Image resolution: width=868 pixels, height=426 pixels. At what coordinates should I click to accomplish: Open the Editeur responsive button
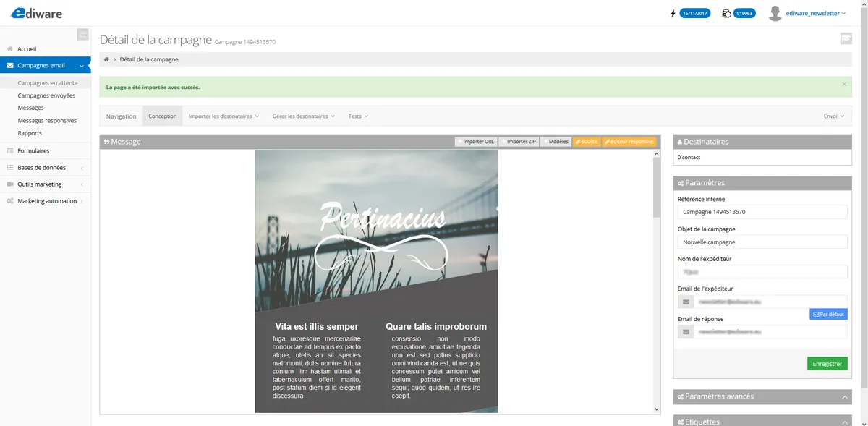[x=629, y=142]
